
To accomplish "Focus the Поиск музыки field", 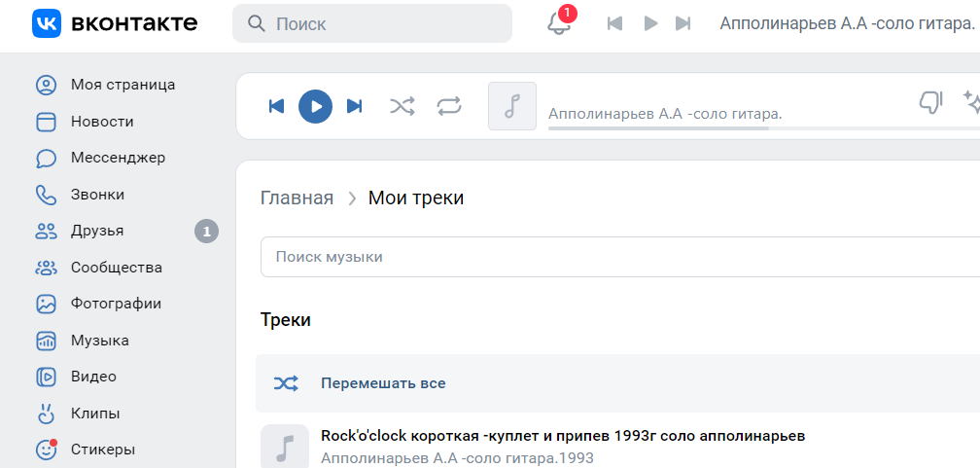I will 620,257.
